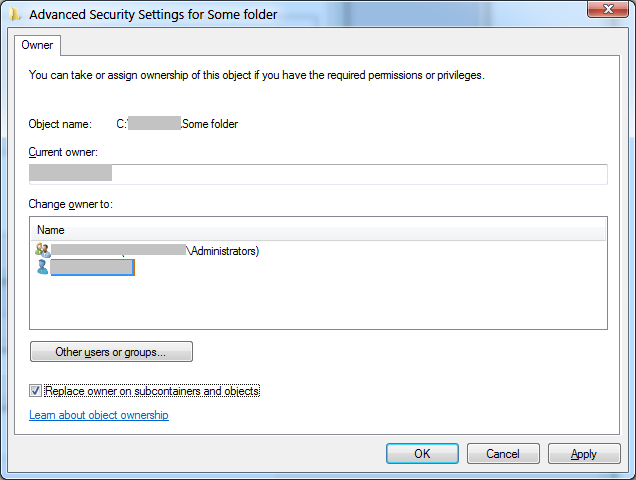Viewport: 636px width, 480px height.
Task: Switch to the Owner tab
Action: (37, 45)
